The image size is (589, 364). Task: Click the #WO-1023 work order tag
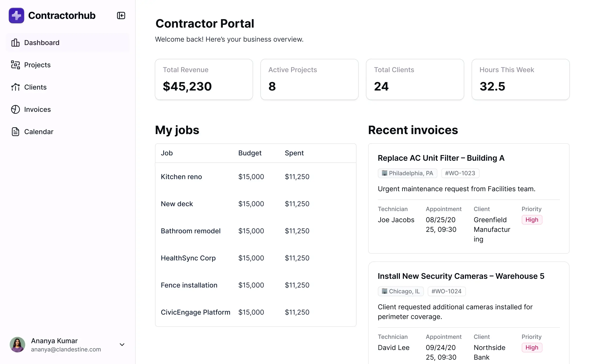click(460, 173)
